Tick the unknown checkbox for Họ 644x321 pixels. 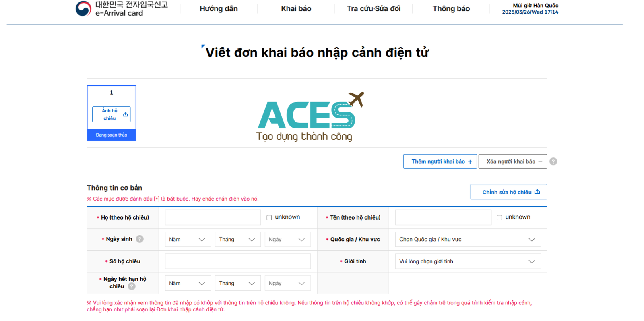click(269, 217)
